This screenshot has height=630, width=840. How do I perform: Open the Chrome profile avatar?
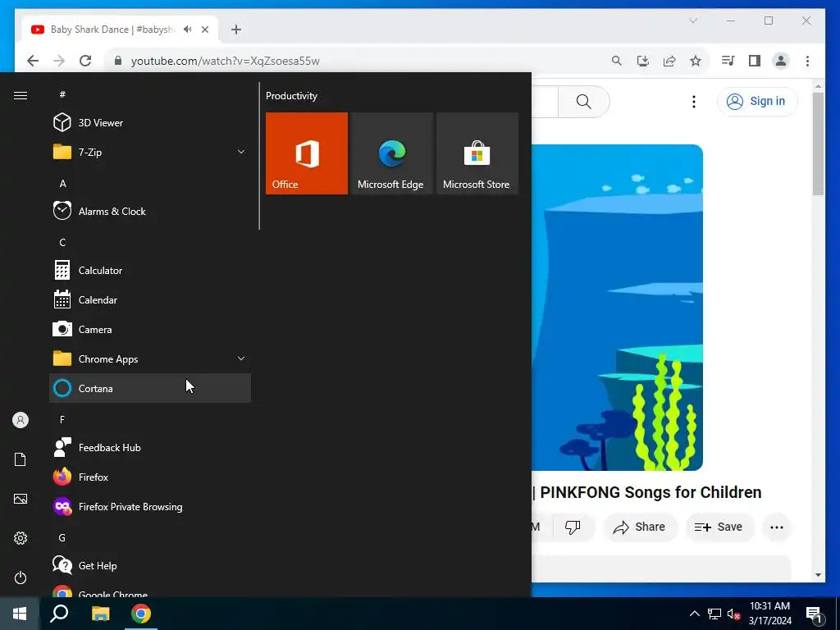coord(781,61)
